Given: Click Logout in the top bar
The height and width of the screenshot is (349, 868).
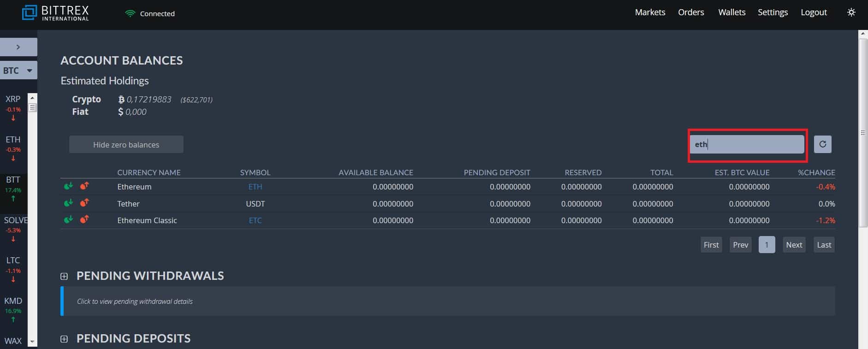Looking at the screenshot, I should point(814,12).
